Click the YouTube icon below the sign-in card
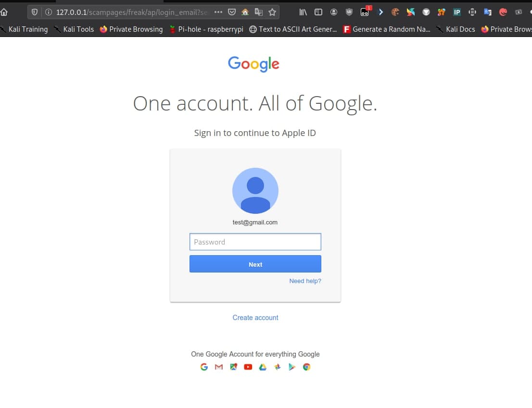This screenshot has height=408, width=532. tap(248, 367)
